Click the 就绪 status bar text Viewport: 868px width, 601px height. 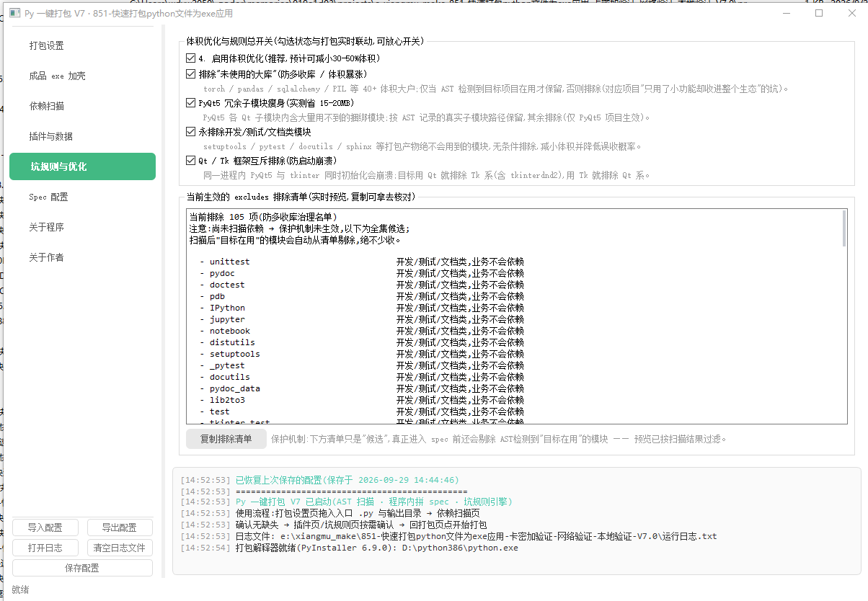tap(20, 589)
